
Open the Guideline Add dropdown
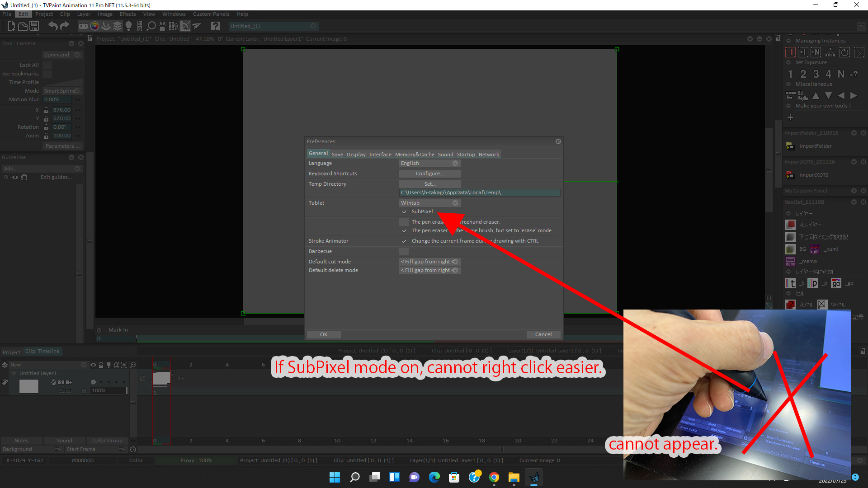42,169
